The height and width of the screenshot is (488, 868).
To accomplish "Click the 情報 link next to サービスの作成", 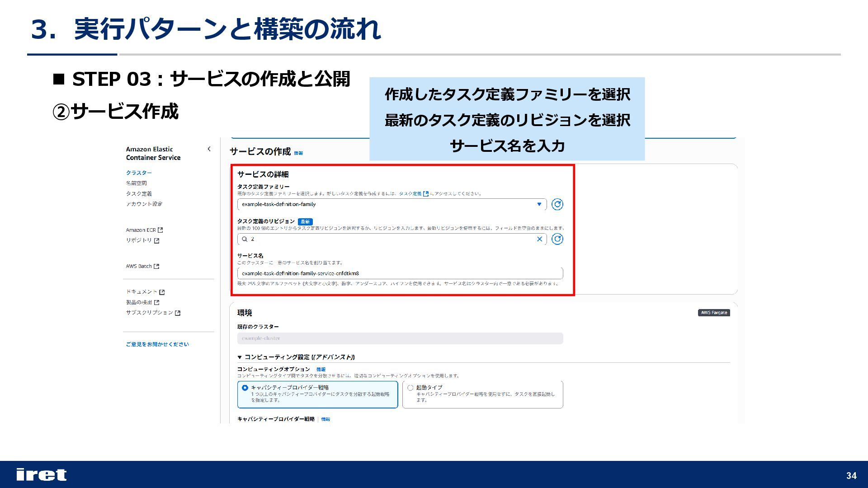I will 298,153.
